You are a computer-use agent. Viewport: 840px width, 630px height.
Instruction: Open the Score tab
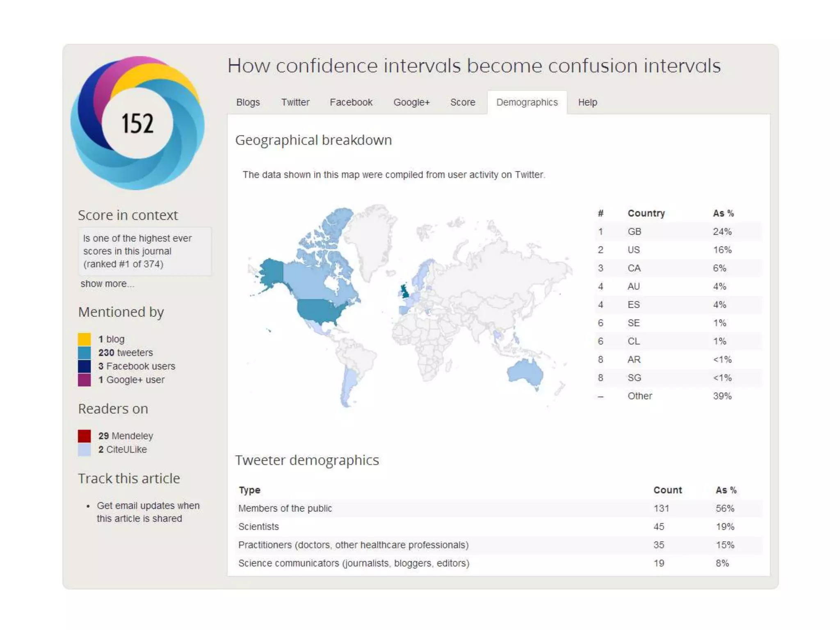tap(463, 102)
